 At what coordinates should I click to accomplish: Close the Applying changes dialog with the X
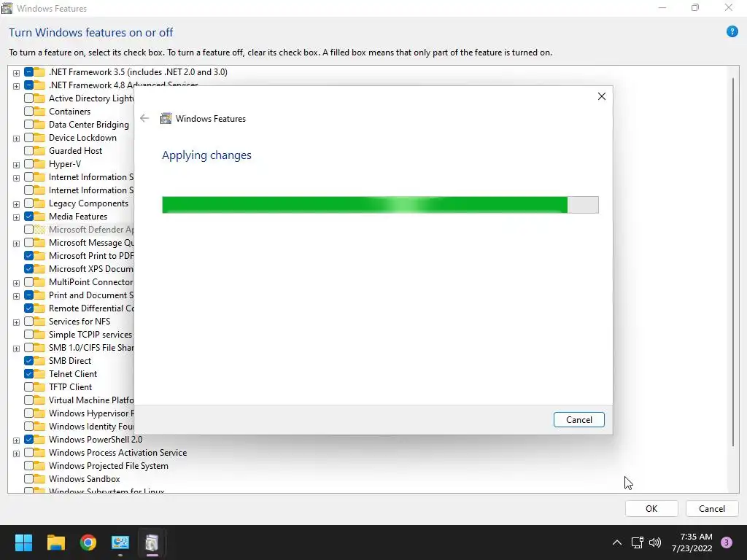point(602,96)
